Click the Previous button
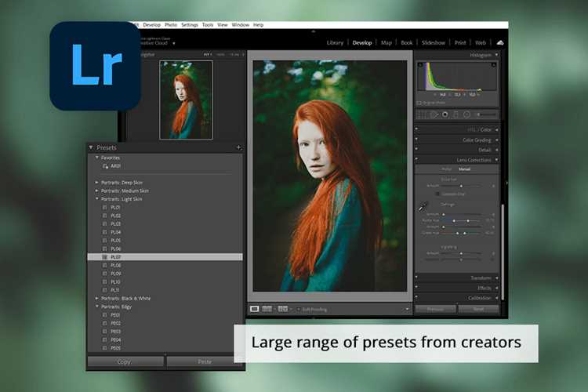Screen dimensions: 588x392 [435, 309]
